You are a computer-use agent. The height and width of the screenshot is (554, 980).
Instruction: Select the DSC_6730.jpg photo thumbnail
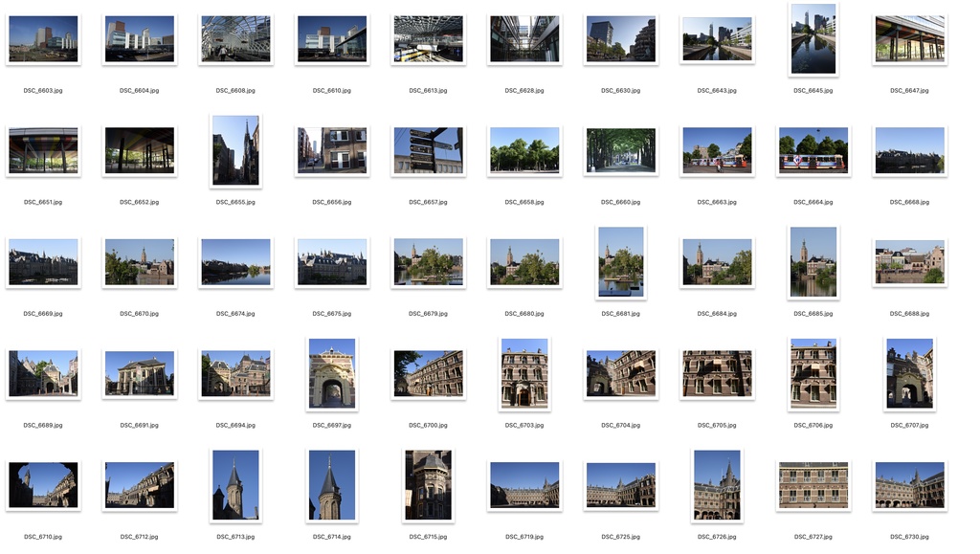909,485
